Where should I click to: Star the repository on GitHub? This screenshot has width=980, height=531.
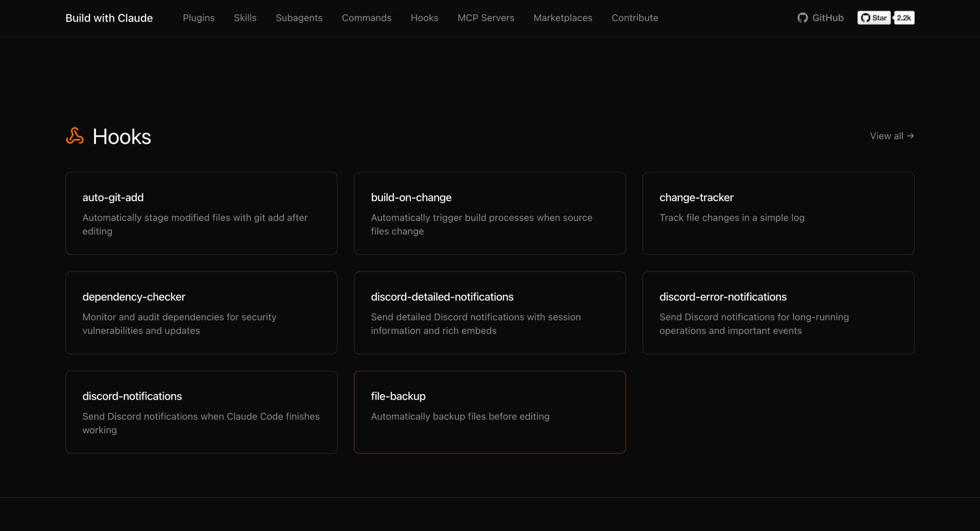pyautogui.click(x=874, y=17)
